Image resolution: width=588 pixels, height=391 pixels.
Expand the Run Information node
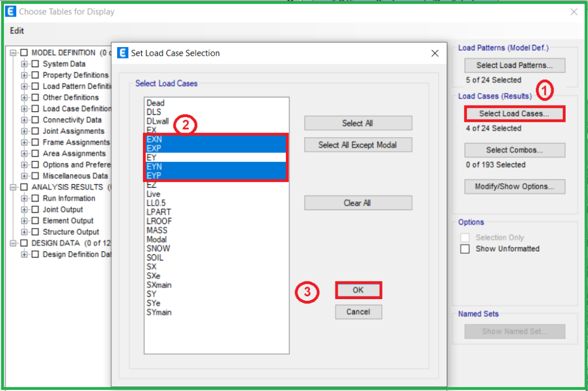[24, 198]
